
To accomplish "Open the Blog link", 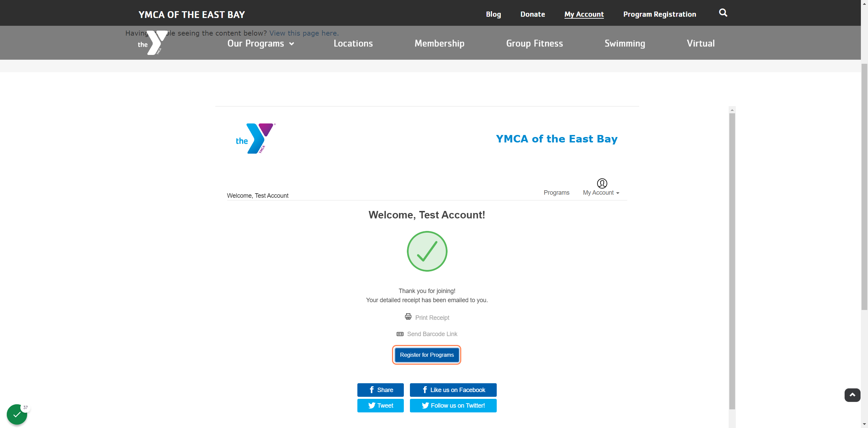I will [x=493, y=14].
